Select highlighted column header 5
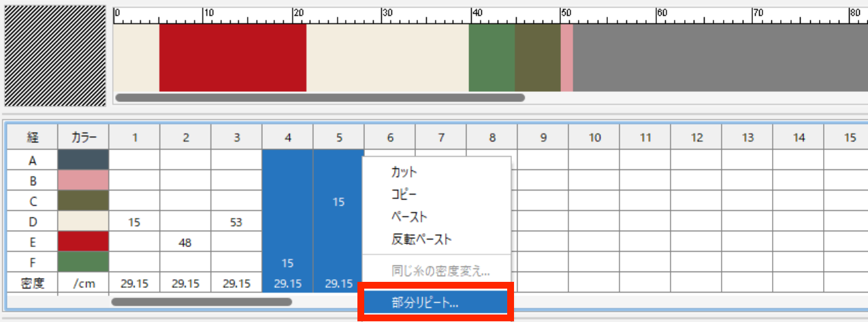868x322 pixels. click(339, 138)
